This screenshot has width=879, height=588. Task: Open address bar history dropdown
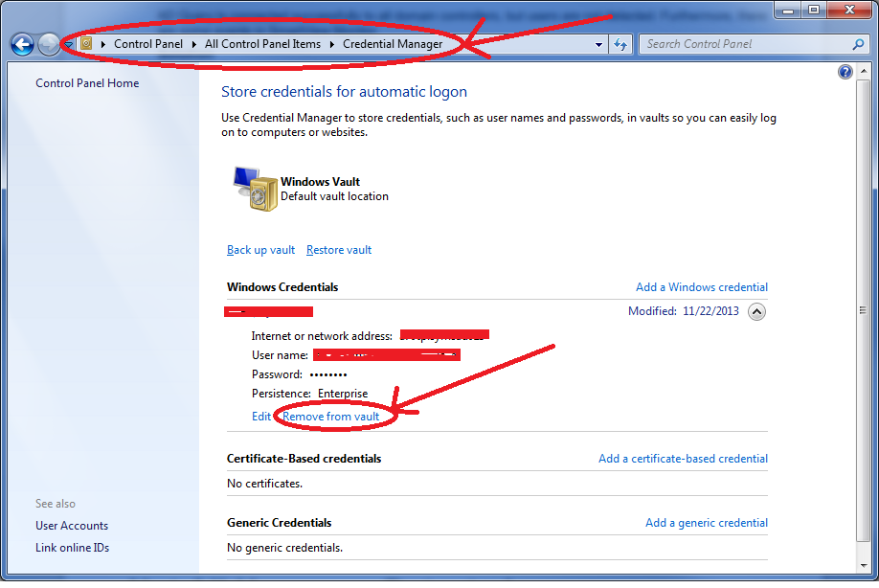point(598,44)
